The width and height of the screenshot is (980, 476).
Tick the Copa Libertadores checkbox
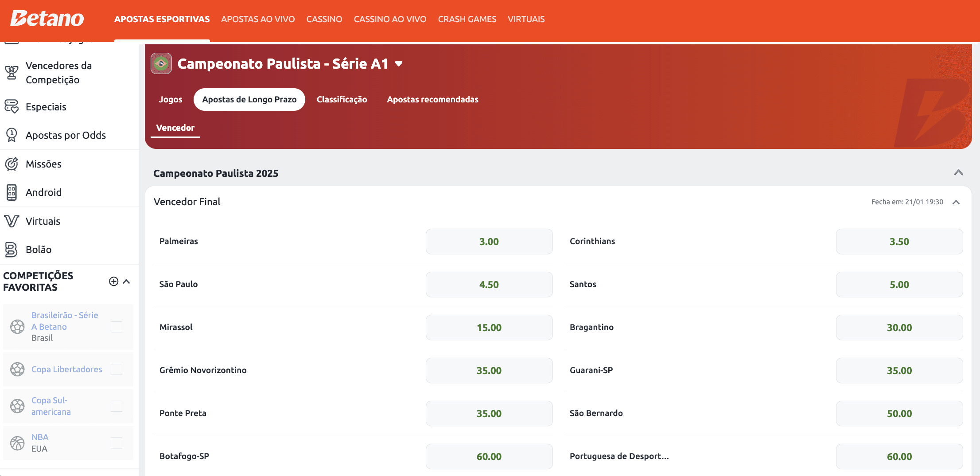(x=117, y=369)
